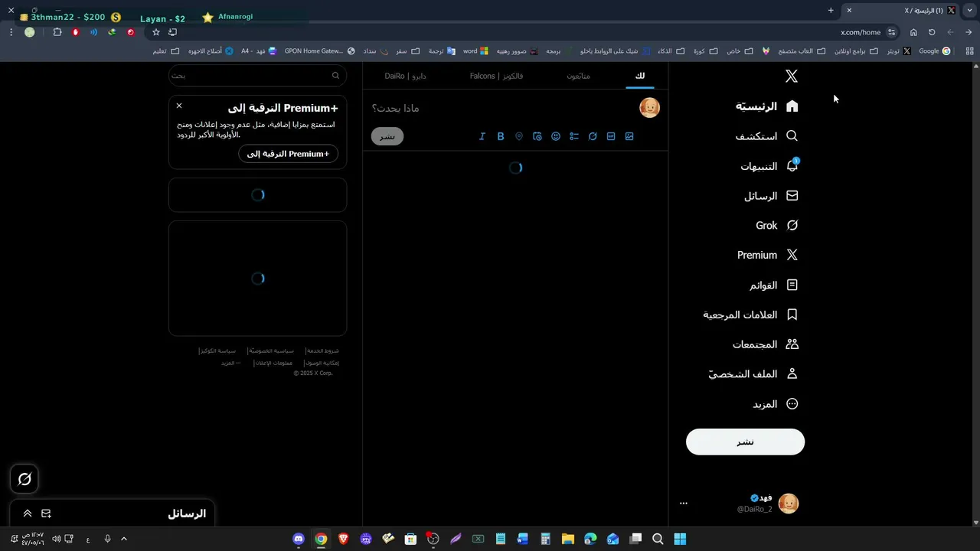The width and height of the screenshot is (980, 551).
Task: Open المجتمعات communities
Action: pos(766,344)
